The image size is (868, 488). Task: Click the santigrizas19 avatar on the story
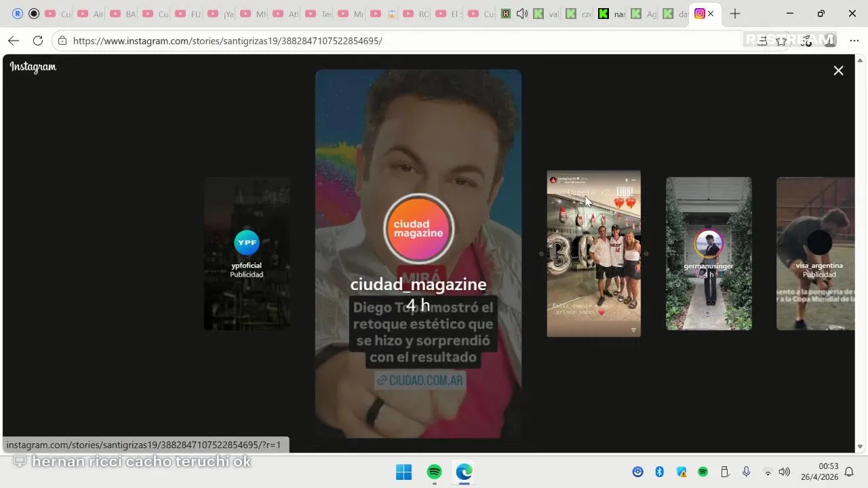point(553,180)
